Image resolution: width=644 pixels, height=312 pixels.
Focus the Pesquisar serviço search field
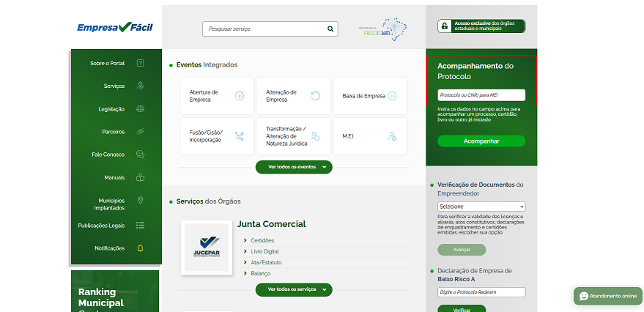[270, 29]
